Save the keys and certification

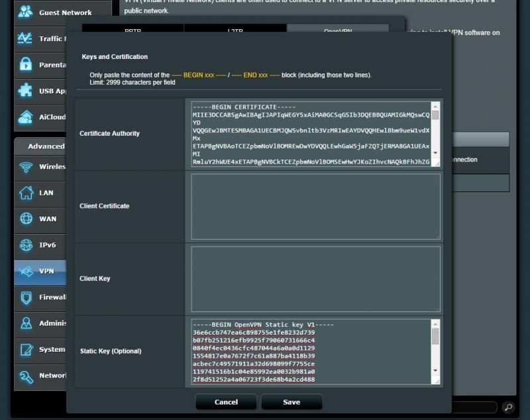click(291, 402)
